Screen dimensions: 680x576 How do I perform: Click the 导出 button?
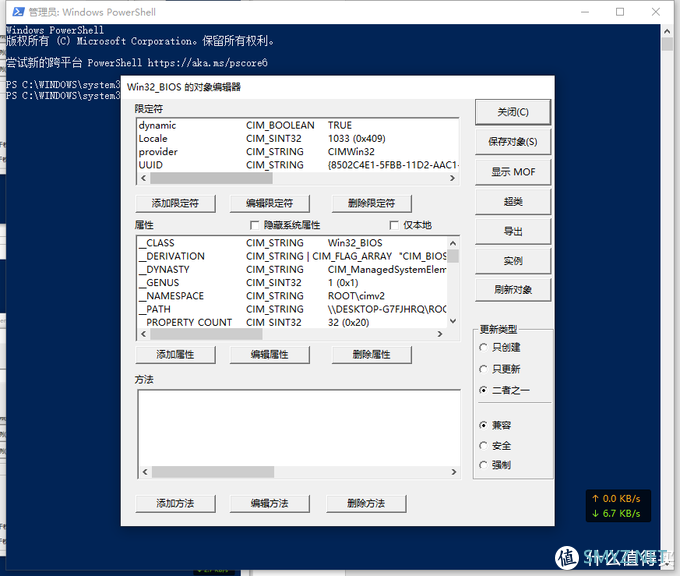pyautogui.click(x=513, y=231)
